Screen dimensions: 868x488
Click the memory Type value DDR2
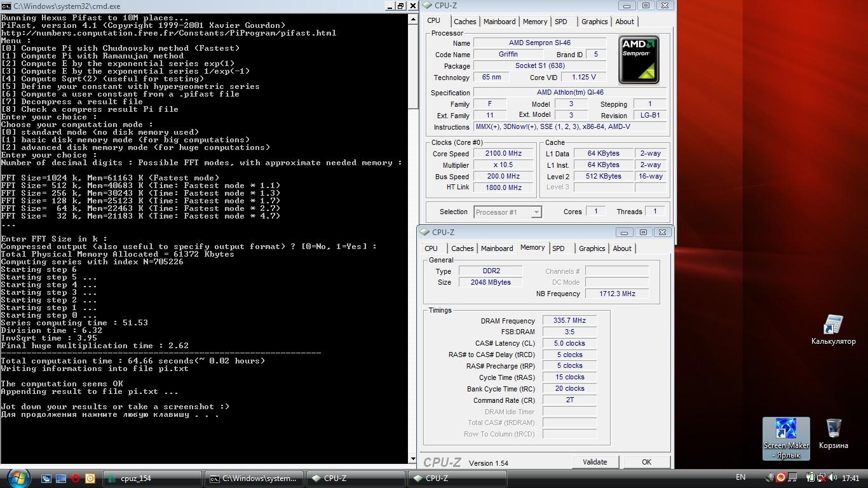pos(490,271)
